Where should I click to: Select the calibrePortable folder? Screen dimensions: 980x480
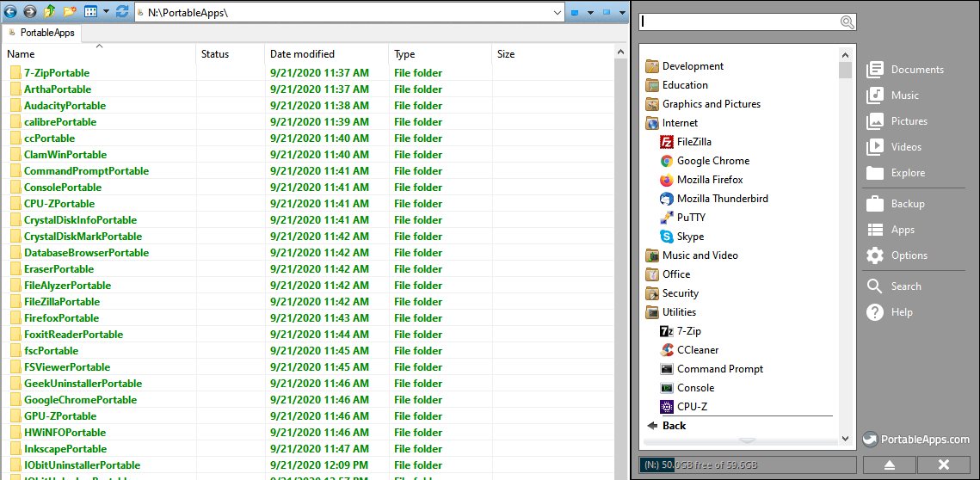click(x=60, y=122)
